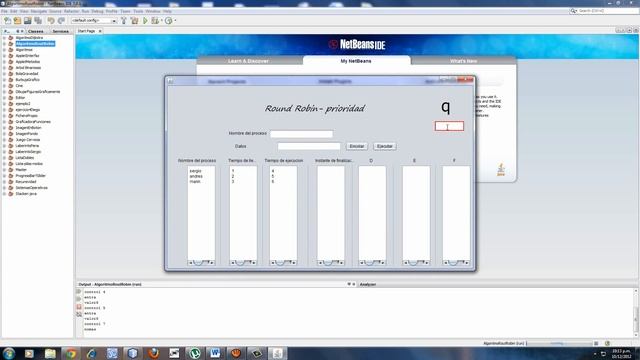Click the re-run icon in Output panel

(x=79, y=291)
